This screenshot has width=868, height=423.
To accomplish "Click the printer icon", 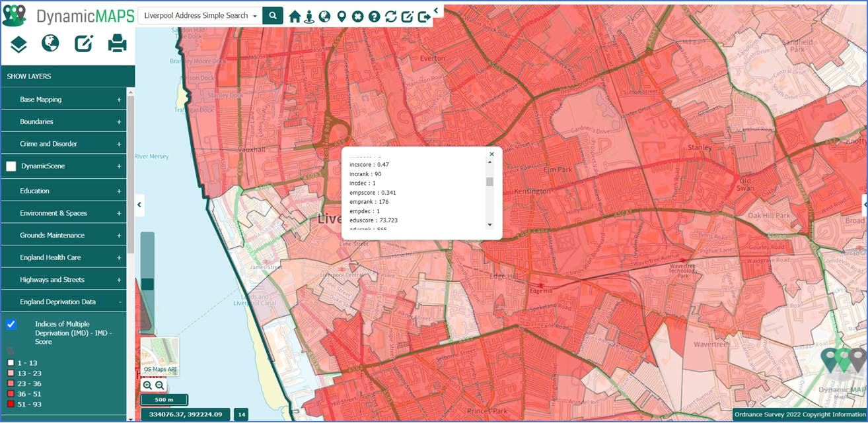I will click(x=117, y=44).
